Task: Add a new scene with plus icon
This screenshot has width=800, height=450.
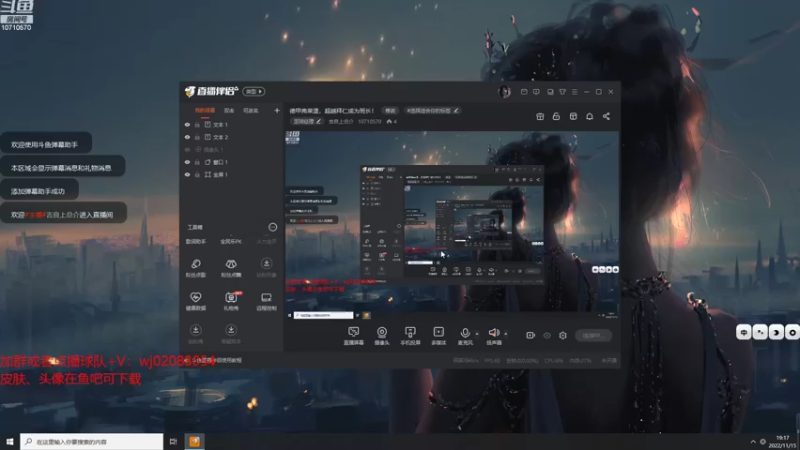Action: click(x=277, y=110)
